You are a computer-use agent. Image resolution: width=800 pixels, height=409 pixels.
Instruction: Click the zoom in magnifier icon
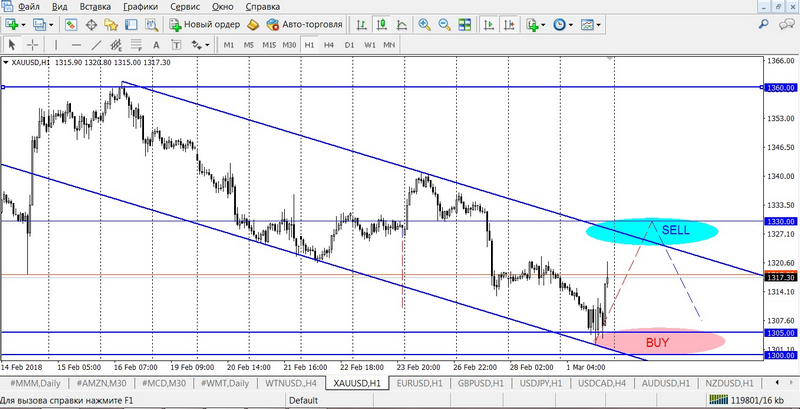point(424,24)
